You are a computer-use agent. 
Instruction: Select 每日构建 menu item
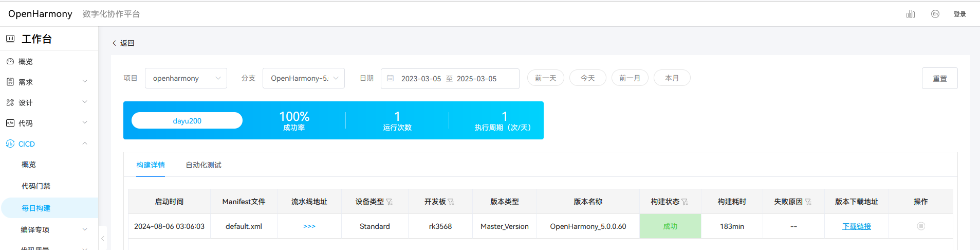(x=49, y=208)
